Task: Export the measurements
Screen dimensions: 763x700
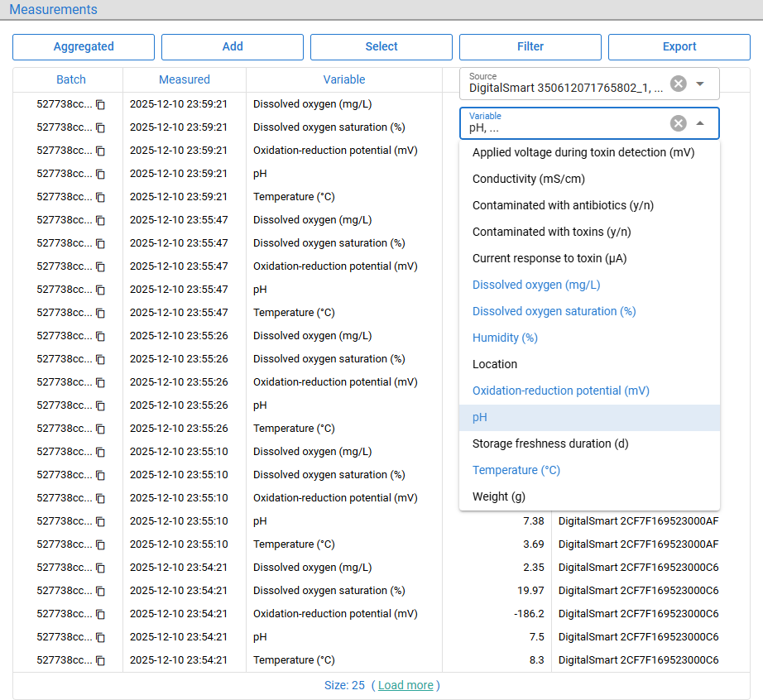Action: click(x=679, y=46)
